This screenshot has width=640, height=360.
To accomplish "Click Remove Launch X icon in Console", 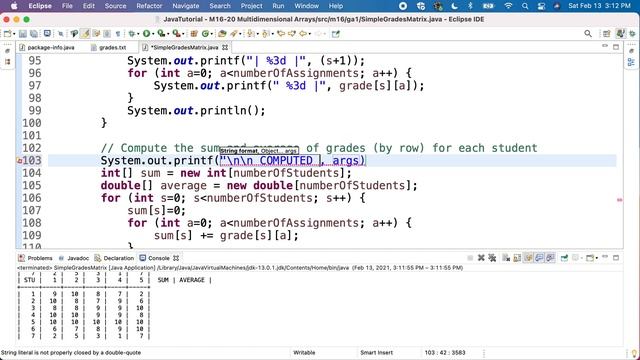I will click(x=481, y=258).
